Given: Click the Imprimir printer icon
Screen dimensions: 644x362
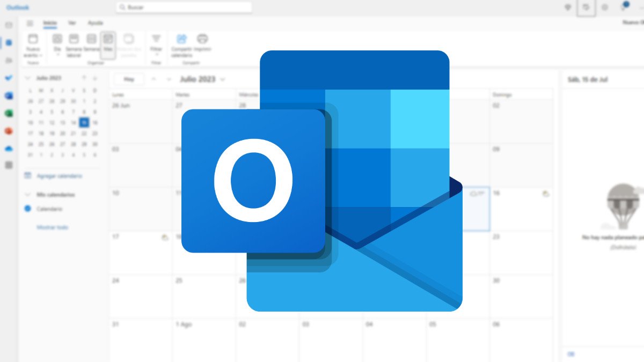Looking at the screenshot, I should 202,39.
